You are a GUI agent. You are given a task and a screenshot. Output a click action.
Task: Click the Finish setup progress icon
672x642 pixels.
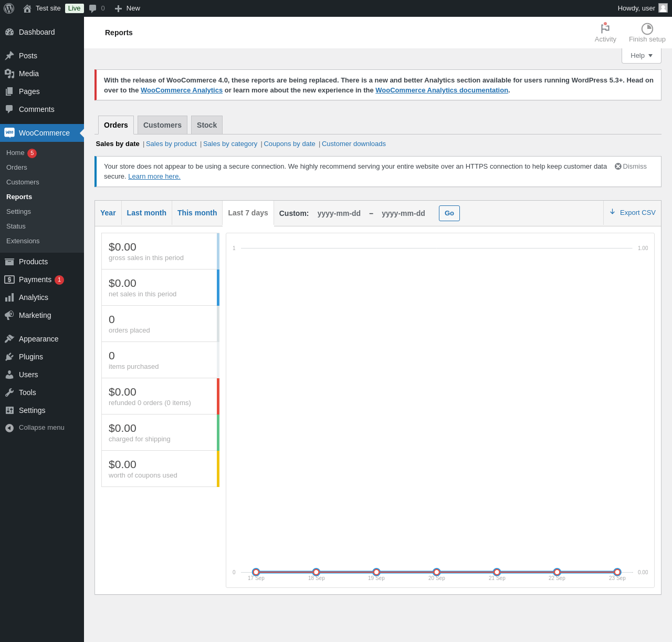pos(647,29)
